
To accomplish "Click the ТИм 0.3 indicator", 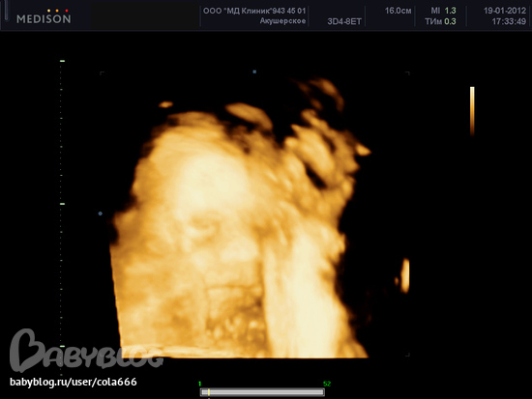I will click(440, 21).
